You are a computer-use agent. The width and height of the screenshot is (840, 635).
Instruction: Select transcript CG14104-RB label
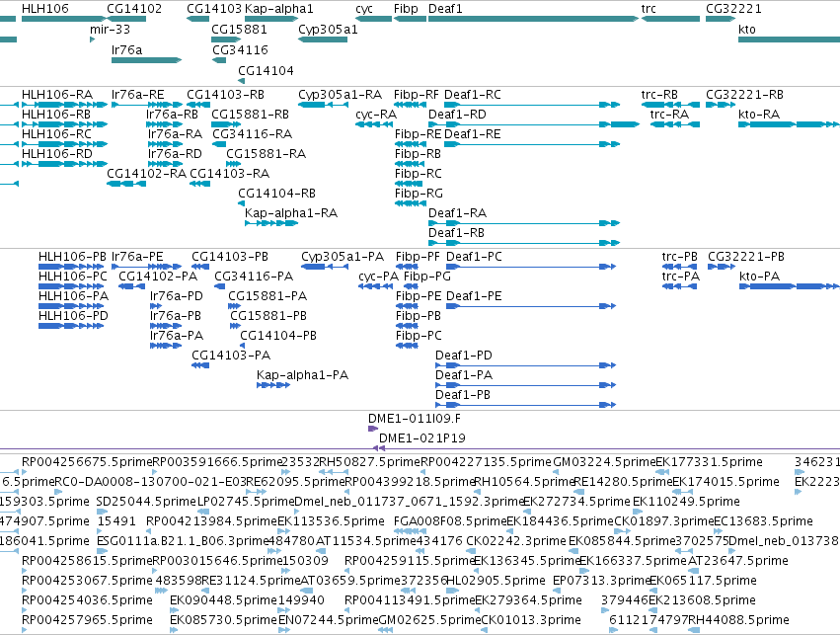(277, 194)
